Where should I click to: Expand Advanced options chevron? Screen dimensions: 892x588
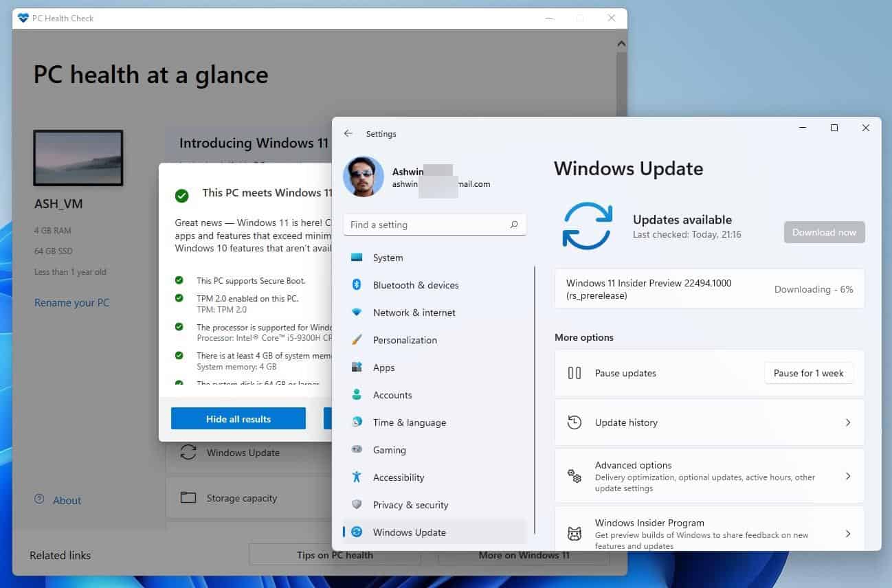[848, 476]
